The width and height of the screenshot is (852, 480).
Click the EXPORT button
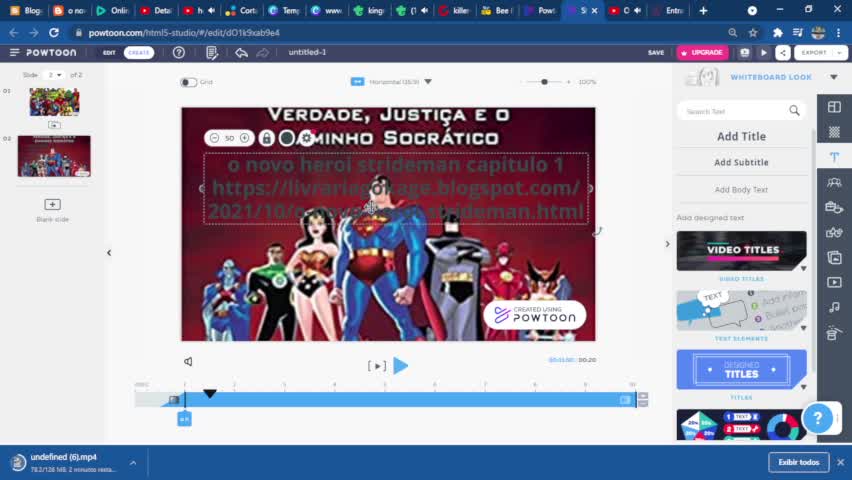pyautogui.click(x=814, y=53)
